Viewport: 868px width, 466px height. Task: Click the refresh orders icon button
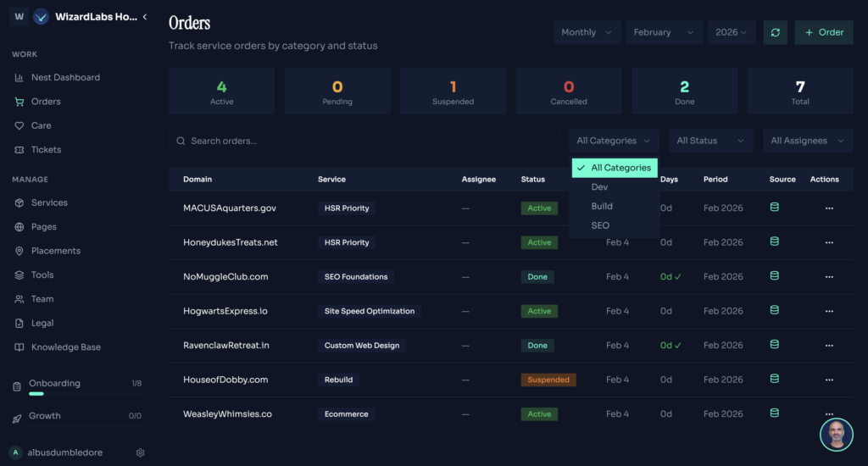pyautogui.click(x=775, y=32)
